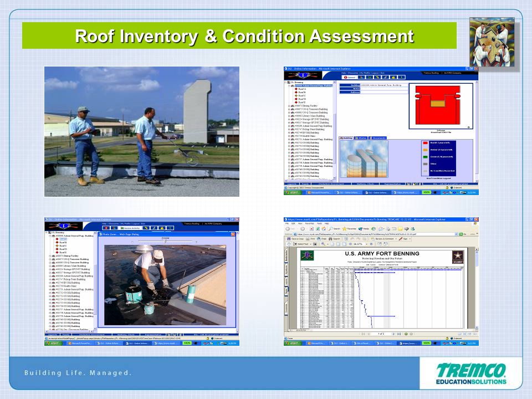Click the Address field in roof plan window

coord(384,92)
